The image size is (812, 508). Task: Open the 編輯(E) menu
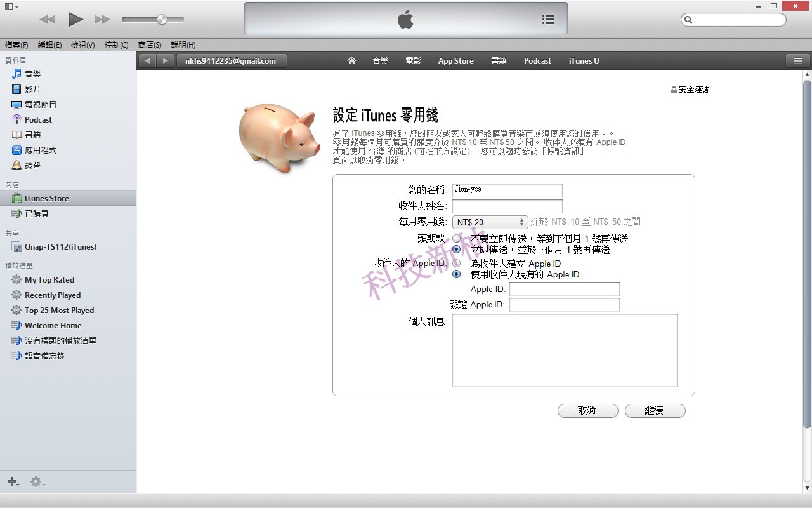[50, 44]
